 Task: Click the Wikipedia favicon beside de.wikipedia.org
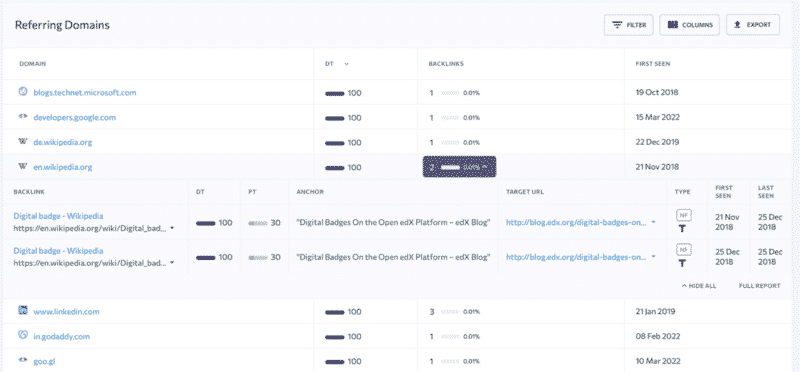coord(22,142)
